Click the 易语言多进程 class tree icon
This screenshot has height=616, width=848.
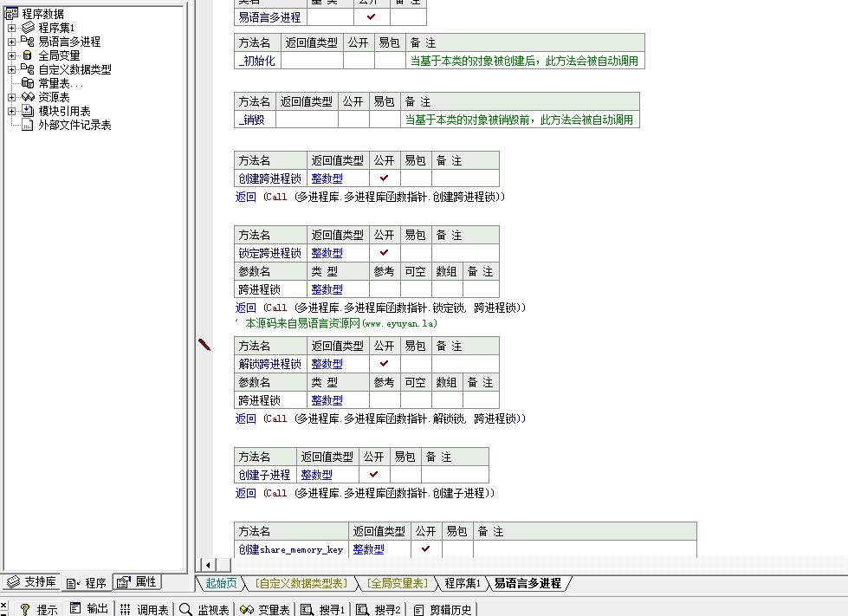[x=28, y=41]
